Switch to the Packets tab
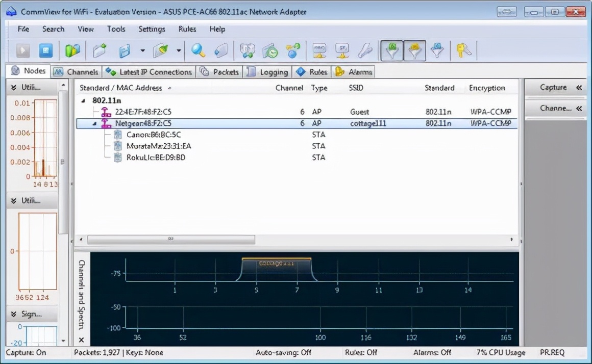 (x=220, y=72)
